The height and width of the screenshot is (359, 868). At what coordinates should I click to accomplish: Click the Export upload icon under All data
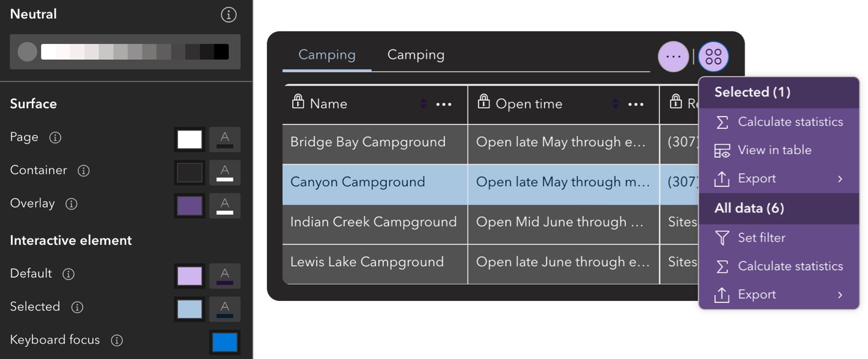coord(722,294)
